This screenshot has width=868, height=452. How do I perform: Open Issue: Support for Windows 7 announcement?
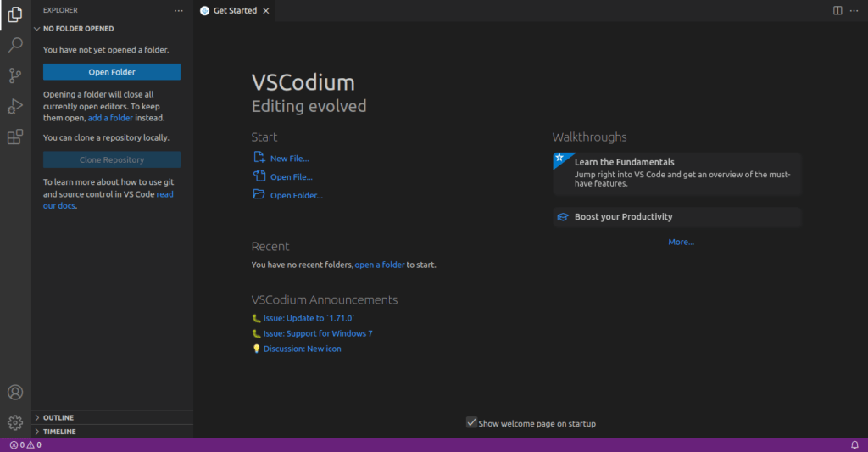(318, 333)
